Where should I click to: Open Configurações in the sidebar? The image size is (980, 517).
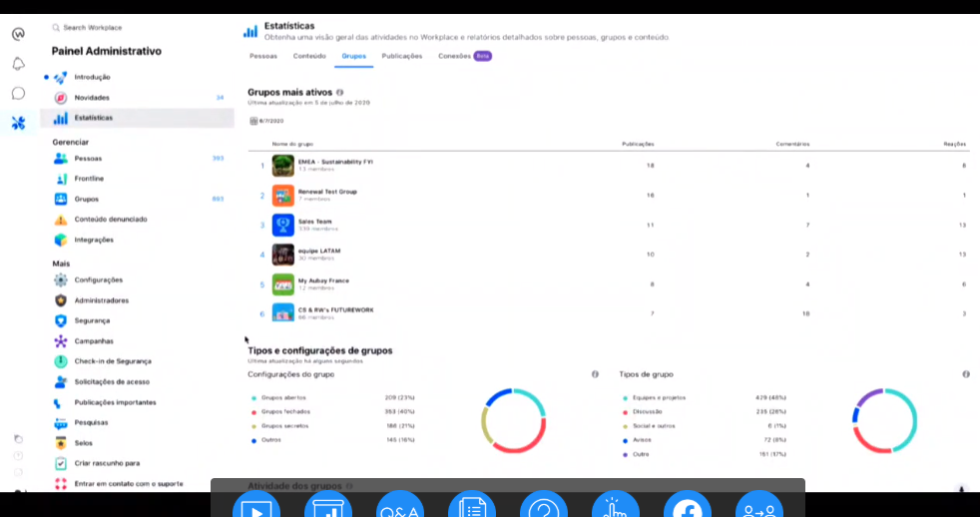(98, 280)
